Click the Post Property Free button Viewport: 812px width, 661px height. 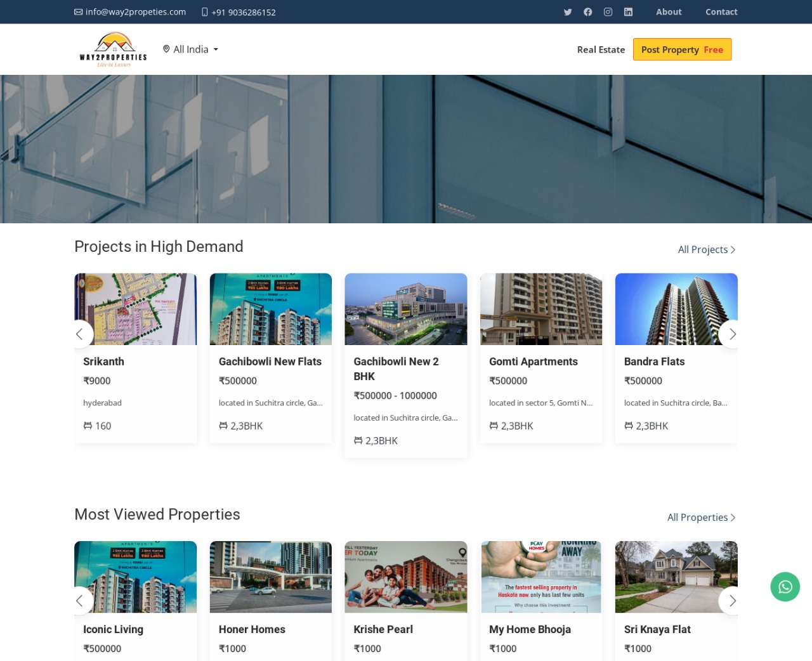(682, 49)
